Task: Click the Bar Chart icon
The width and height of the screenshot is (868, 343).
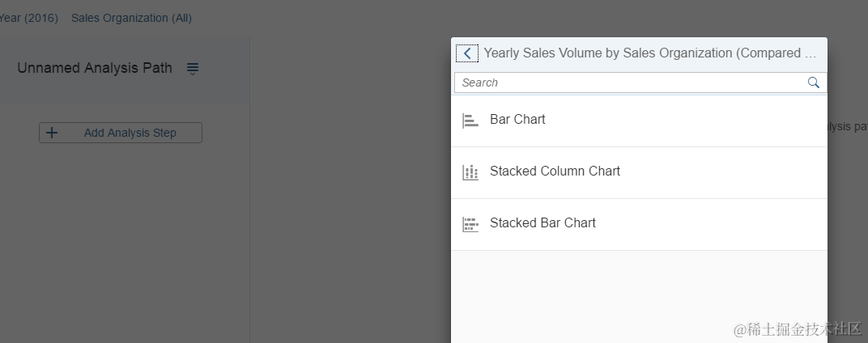Action: [470, 121]
